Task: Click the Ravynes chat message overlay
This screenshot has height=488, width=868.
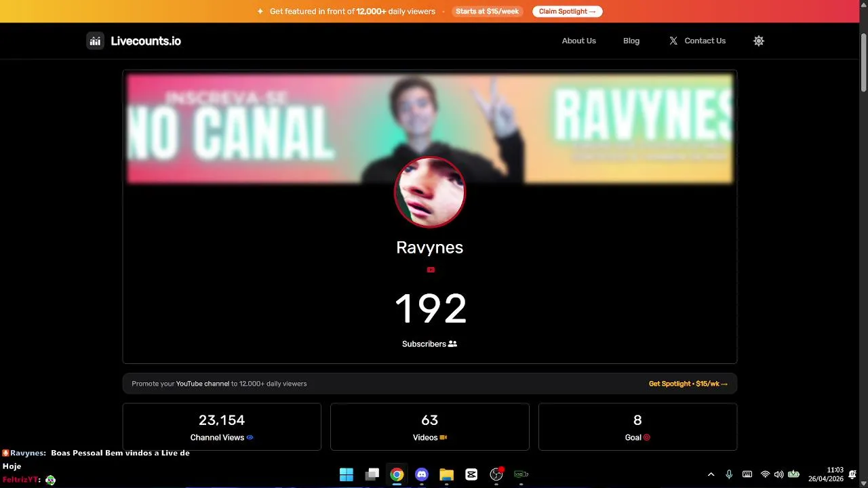Action: click(x=96, y=460)
